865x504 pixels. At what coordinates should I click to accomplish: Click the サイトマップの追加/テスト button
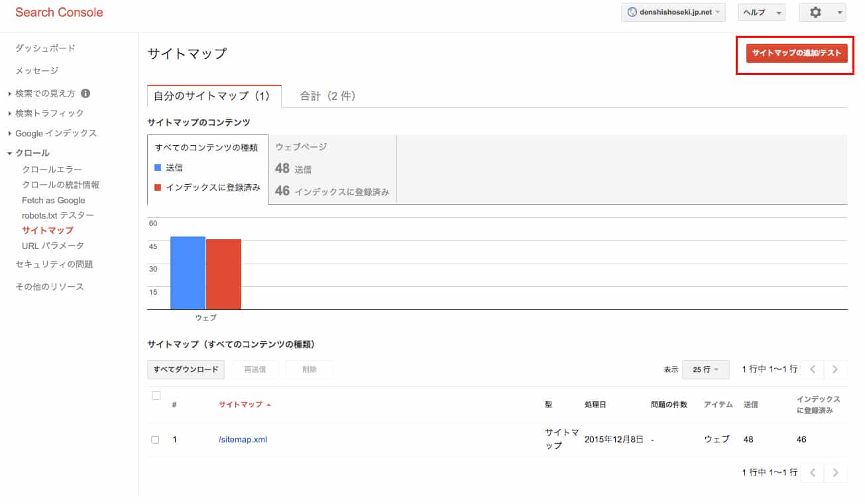797,54
